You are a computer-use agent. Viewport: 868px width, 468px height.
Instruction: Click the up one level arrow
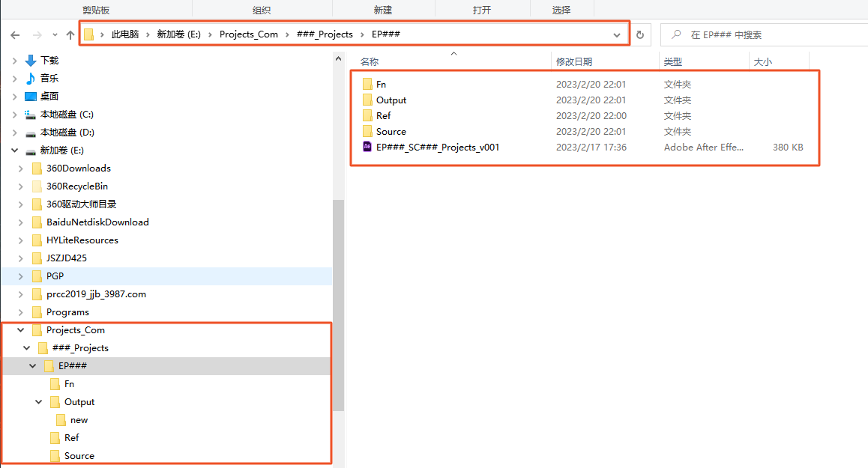(x=70, y=35)
